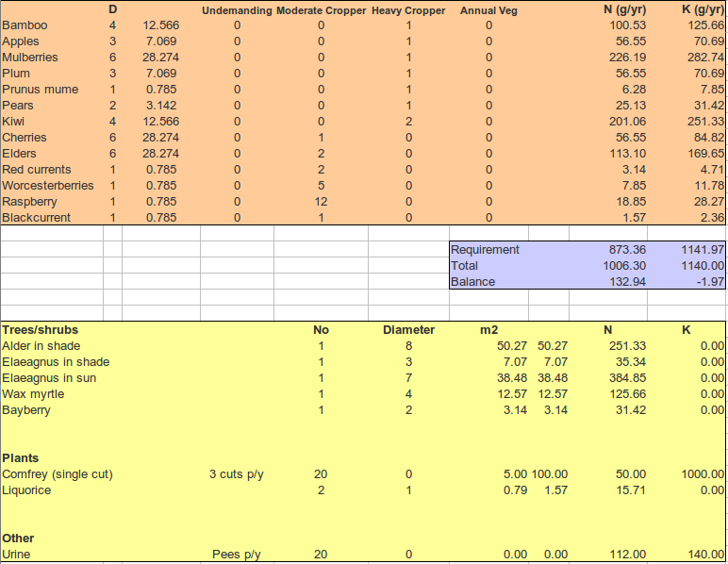Viewport: 728px width, 564px height.
Task: Select the 3 cuts p/y cell
Action: coord(236,474)
